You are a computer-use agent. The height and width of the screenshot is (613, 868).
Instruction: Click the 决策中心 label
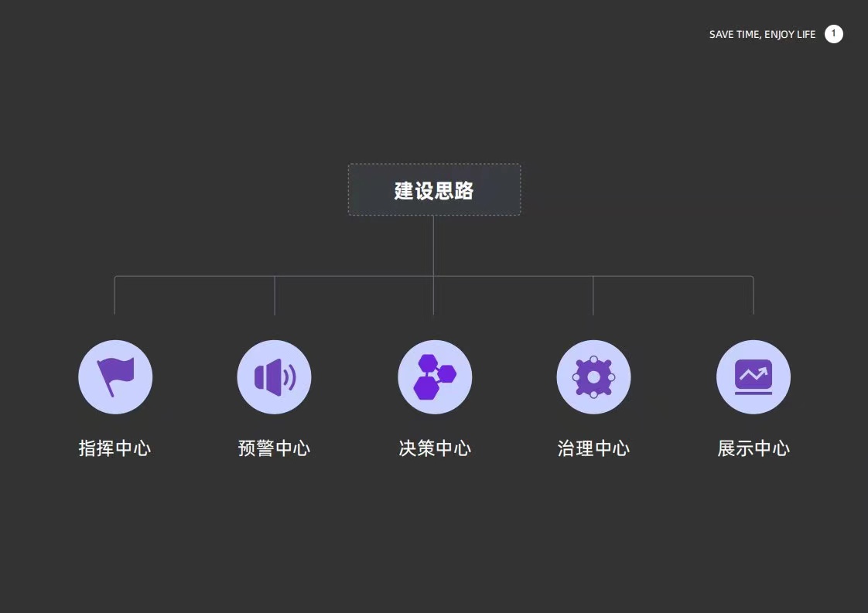pyautogui.click(x=435, y=448)
